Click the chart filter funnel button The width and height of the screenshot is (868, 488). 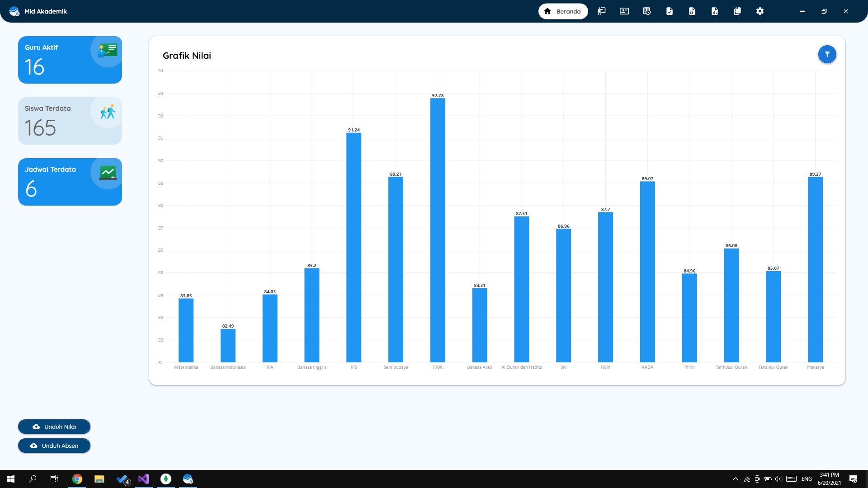pos(827,54)
